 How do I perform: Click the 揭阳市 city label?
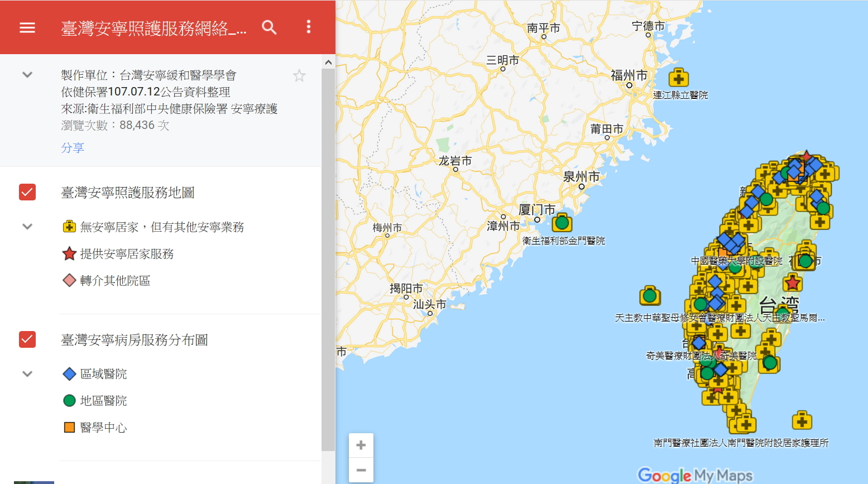pos(406,289)
